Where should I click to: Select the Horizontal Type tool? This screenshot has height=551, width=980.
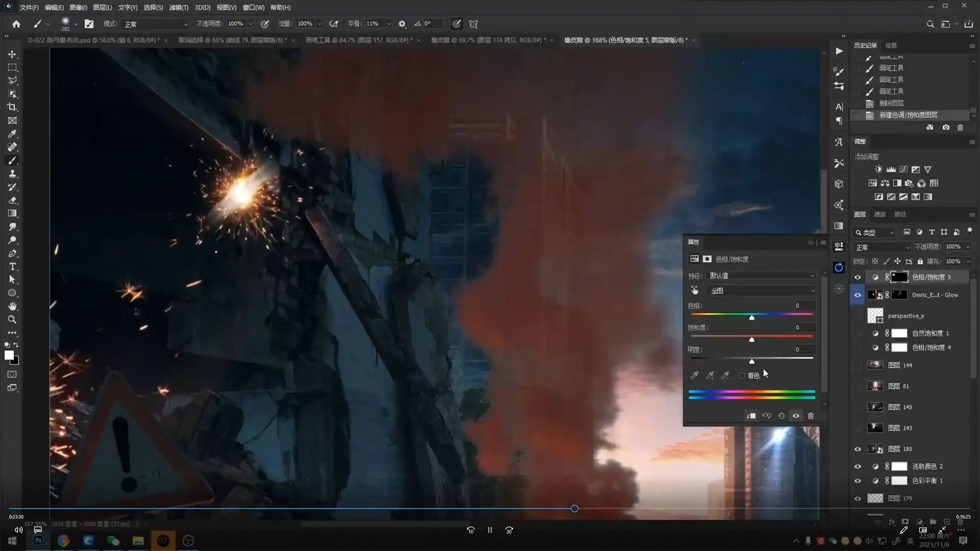click(12, 266)
